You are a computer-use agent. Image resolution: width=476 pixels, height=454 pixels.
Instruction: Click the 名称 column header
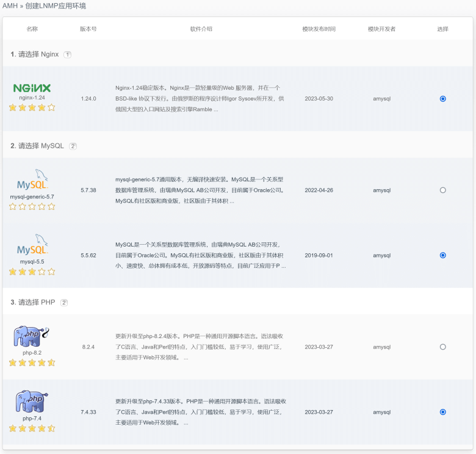(32, 29)
